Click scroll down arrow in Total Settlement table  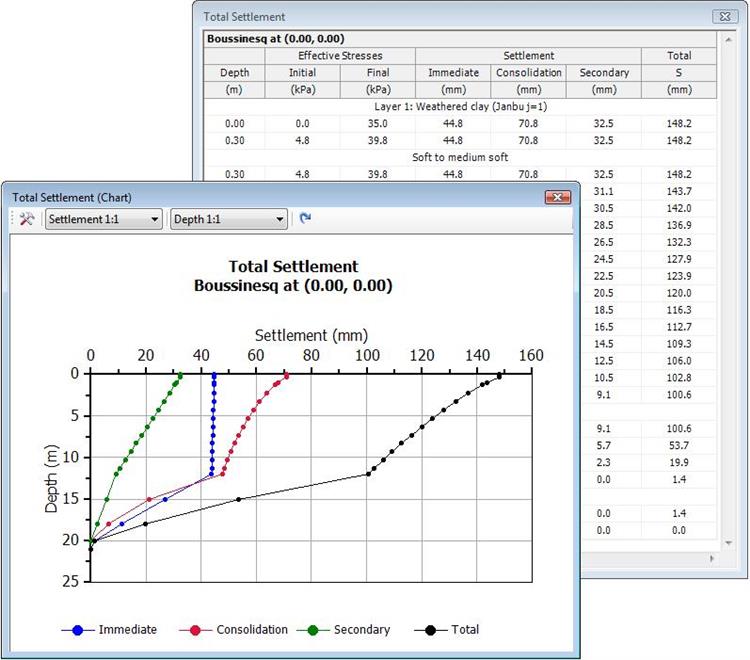pyautogui.click(x=728, y=543)
